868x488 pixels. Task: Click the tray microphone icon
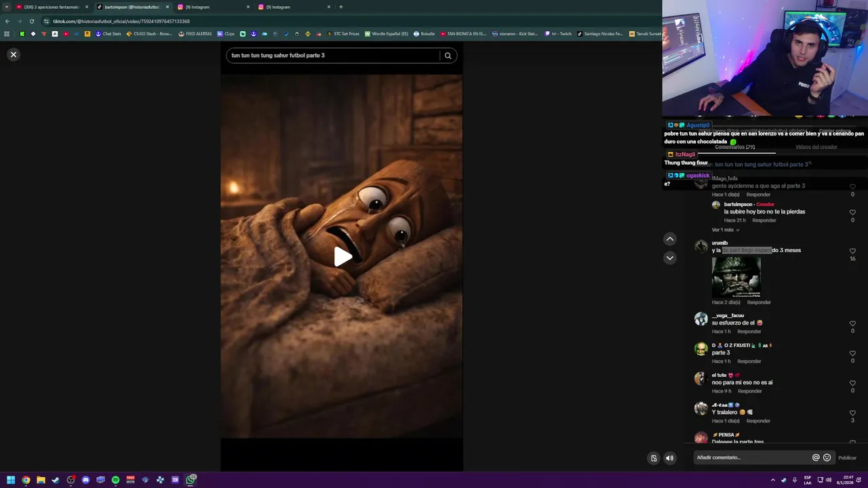click(795, 480)
